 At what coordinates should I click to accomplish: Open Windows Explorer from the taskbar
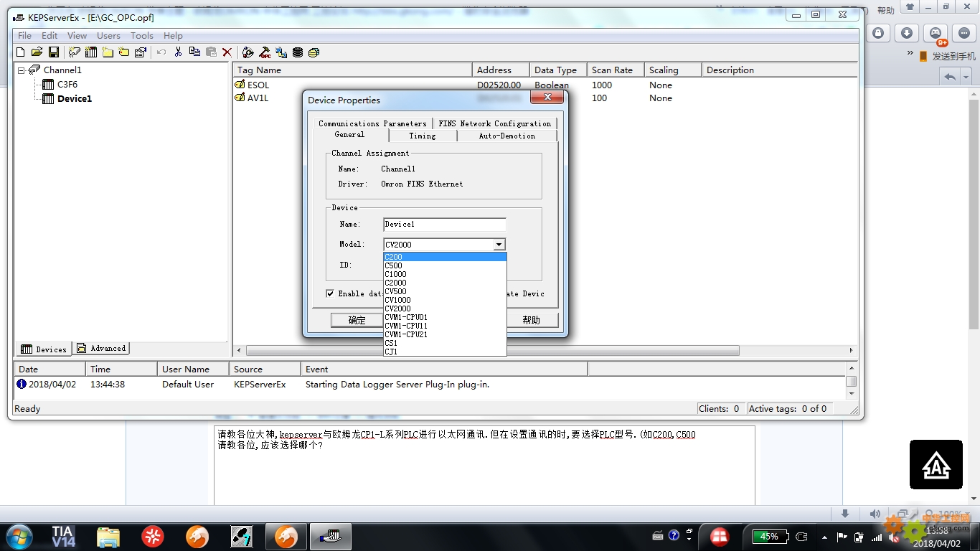tap(108, 537)
